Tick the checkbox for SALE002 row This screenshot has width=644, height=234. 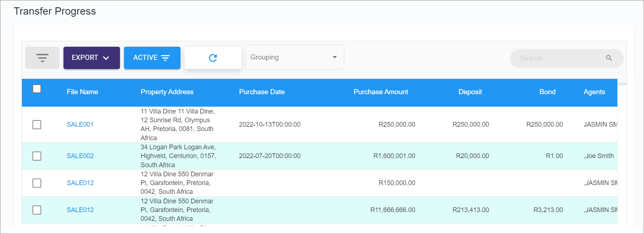point(37,156)
